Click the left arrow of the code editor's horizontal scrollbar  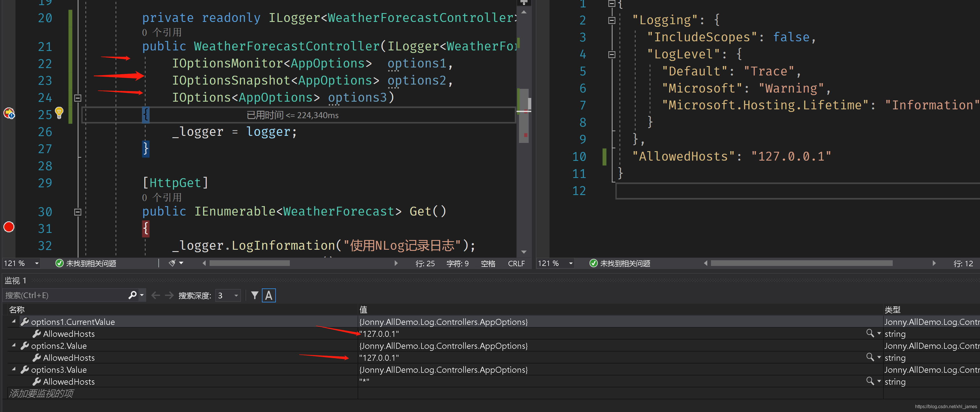[x=204, y=263]
